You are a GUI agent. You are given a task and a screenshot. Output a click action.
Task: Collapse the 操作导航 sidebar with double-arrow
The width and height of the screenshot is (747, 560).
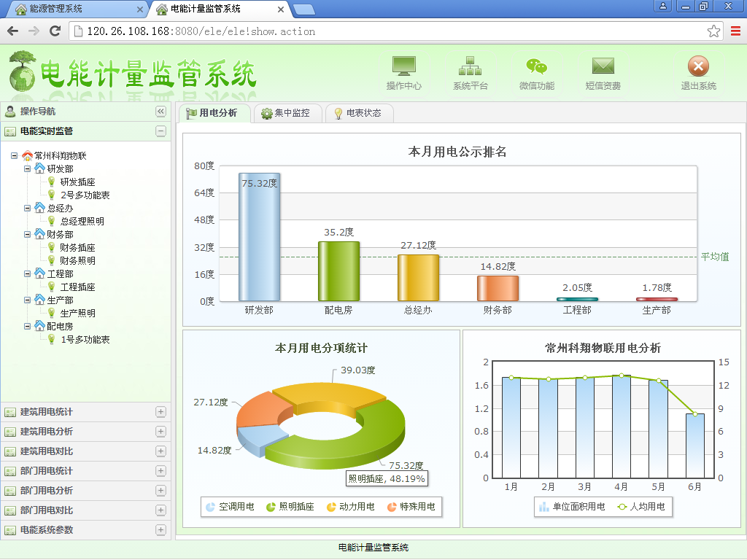161,112
